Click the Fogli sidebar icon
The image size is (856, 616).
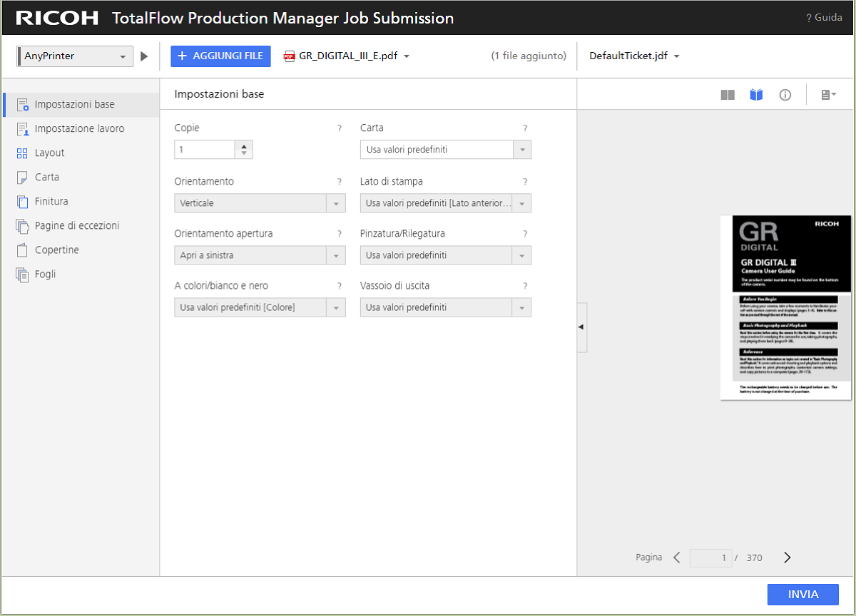(22, 274)
